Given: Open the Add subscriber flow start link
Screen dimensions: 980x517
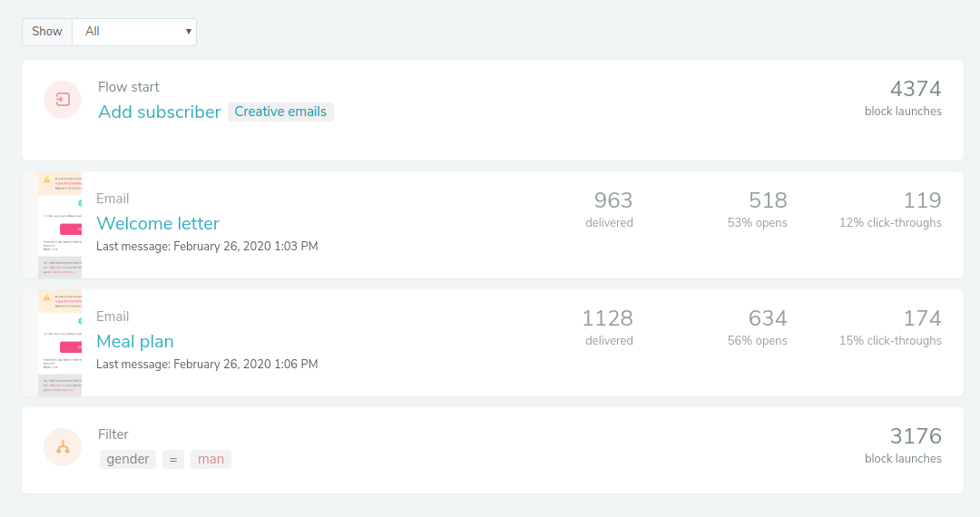Looking at the screenshot, I should pos(160,112).
